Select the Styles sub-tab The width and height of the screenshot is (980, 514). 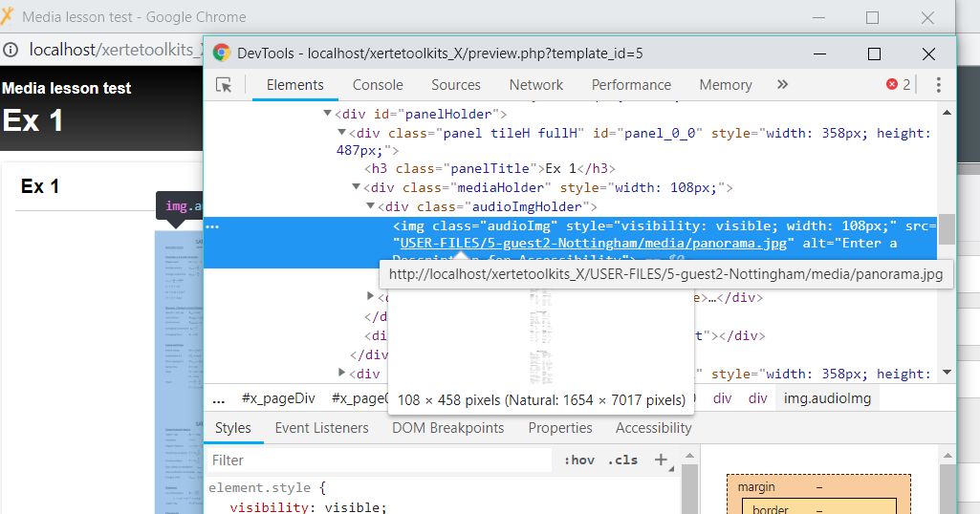(x=232, y=428)
